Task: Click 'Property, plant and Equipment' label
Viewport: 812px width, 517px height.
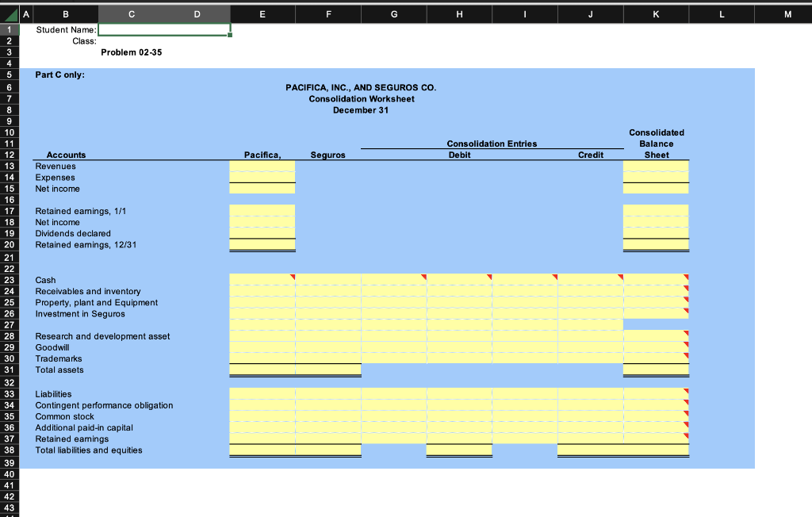Action: coord(96,303)
